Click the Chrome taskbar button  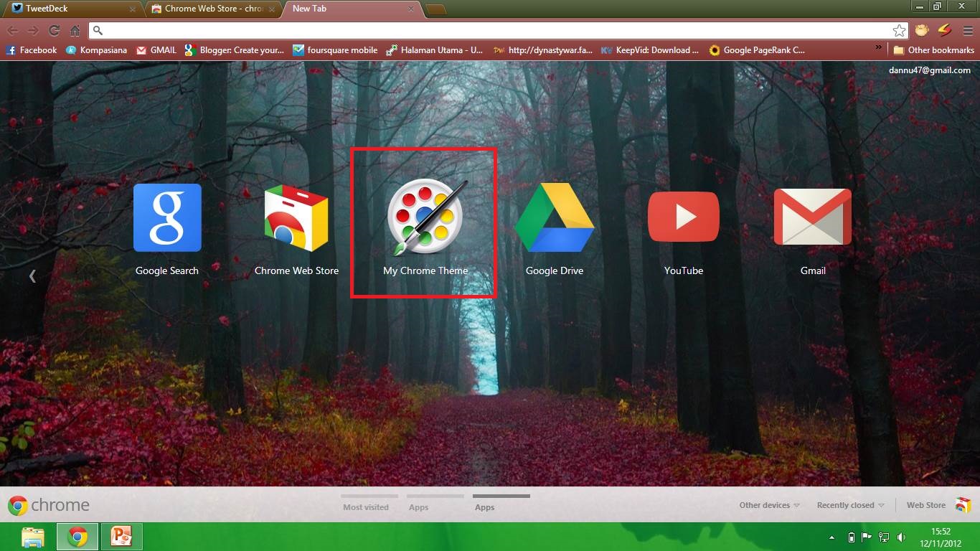(x=77, y=537)
